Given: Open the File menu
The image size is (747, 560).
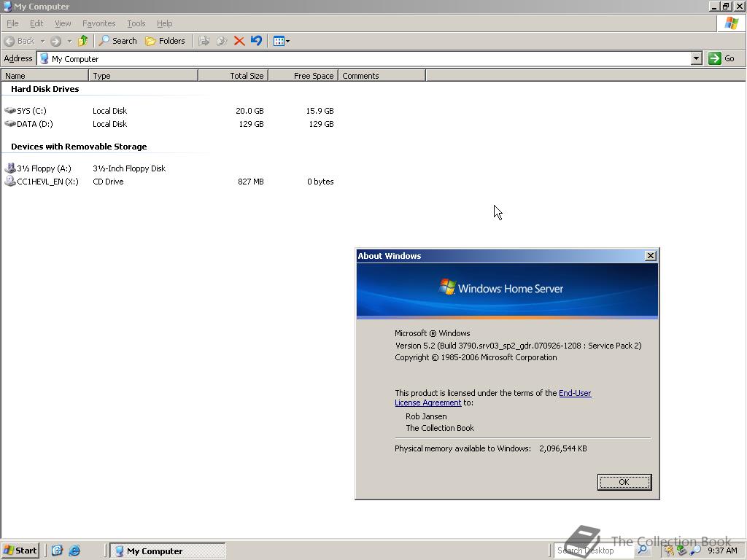Looking at the screenshot, I should tap(12, 23).
